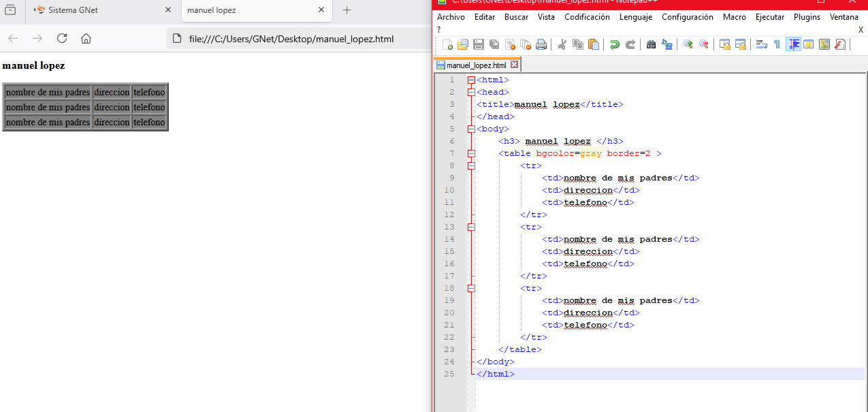Open Find with the binoculars icon
This screenshot has width=868, height=412.
click(652, 44)
